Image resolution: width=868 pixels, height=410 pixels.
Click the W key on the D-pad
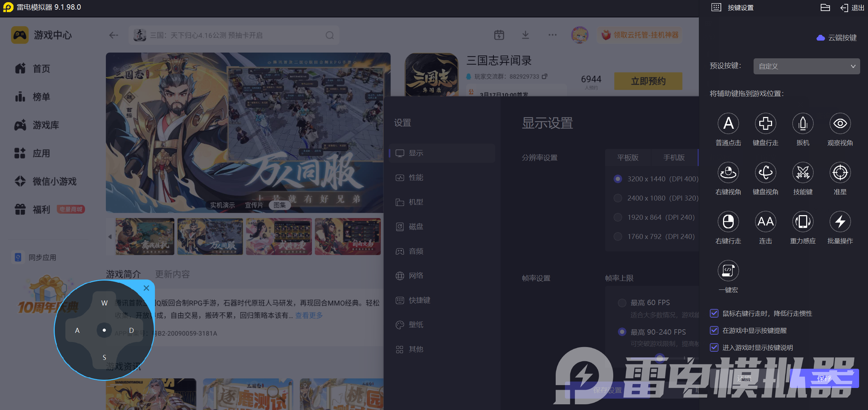coord(104,303)
